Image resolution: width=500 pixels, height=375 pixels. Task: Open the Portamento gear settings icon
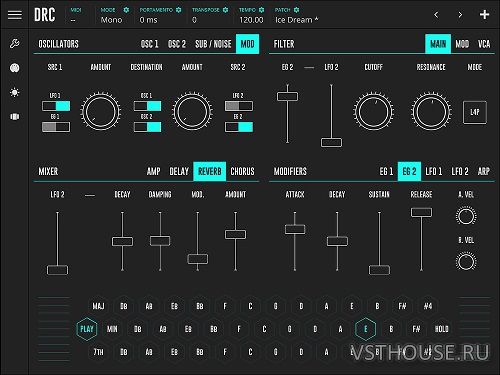(x=178, y=10)
